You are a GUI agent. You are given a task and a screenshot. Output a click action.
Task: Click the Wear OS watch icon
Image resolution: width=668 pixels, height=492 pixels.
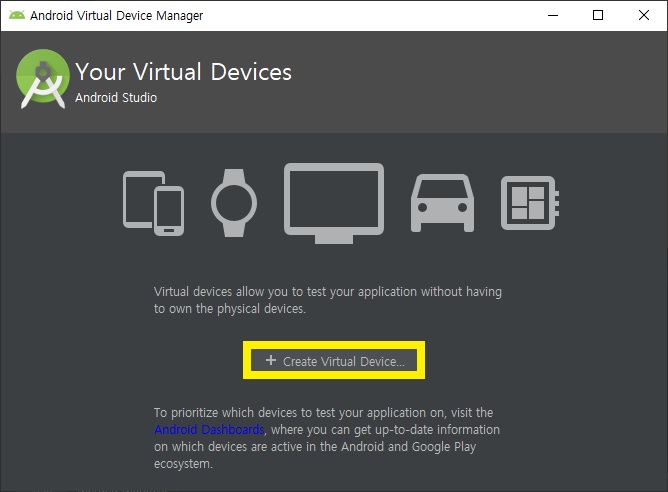tap(234, 203)
